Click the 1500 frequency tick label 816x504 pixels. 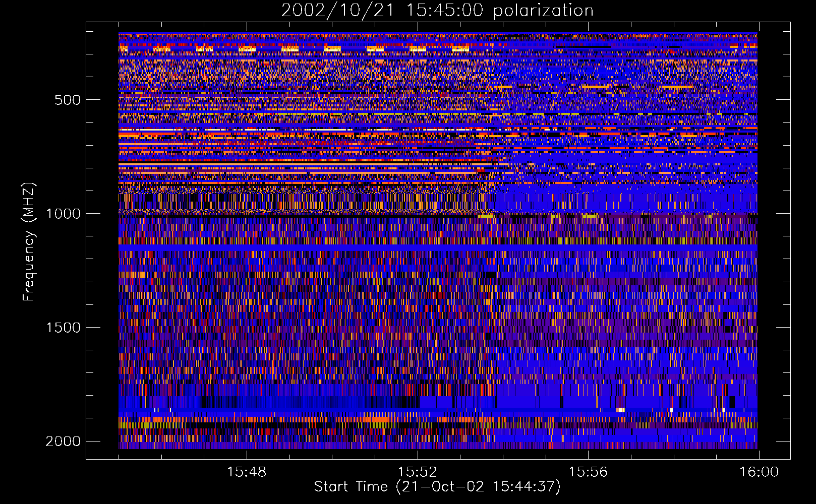[63, 328]
